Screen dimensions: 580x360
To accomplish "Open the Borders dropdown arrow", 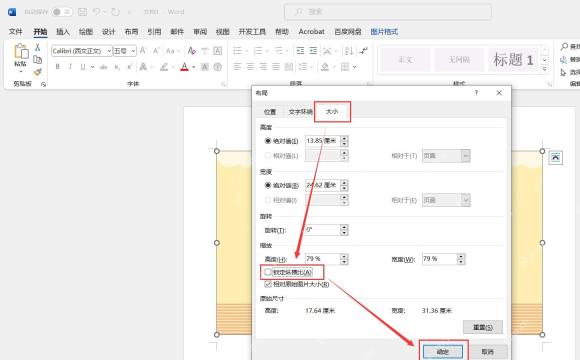I will pyautogui.click(x=354, y=67).
